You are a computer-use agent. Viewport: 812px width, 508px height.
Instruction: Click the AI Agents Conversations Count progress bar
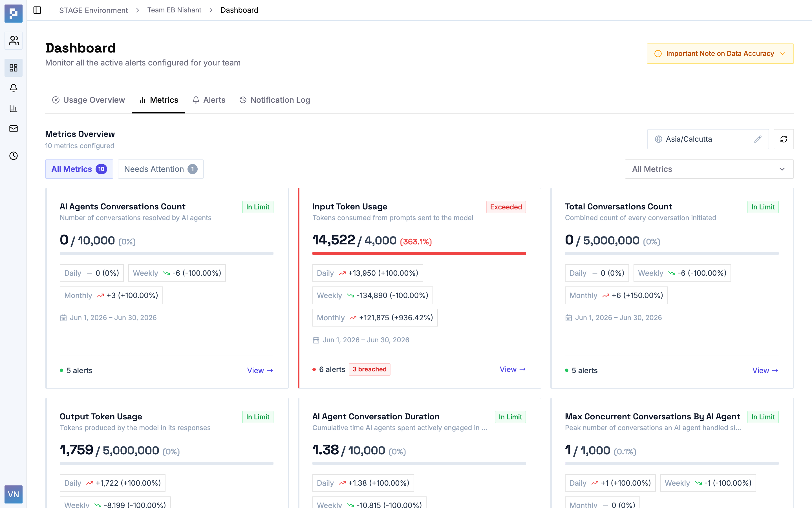166,253
